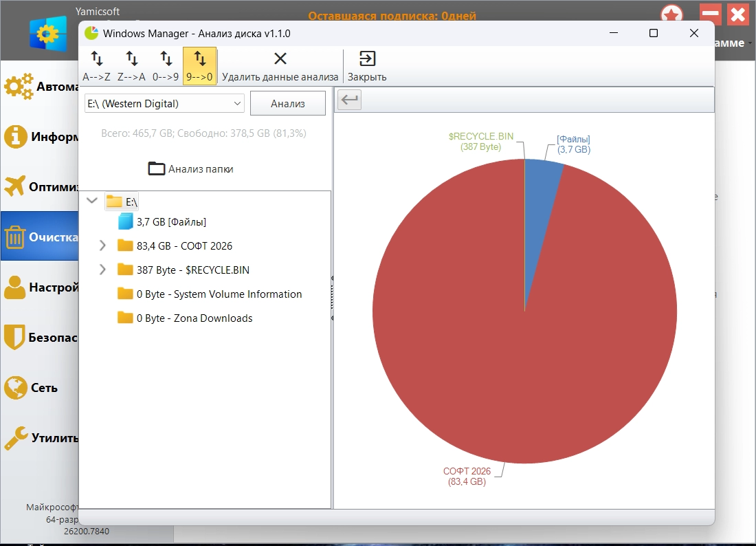
Task: Start disk scan with Анализ button
Action: (x=288, y=103)
